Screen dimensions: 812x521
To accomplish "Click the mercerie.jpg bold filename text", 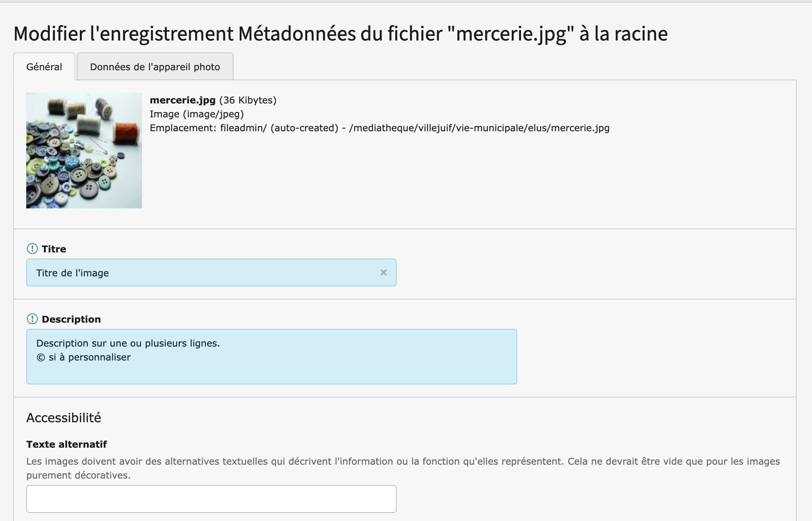I will coord(183,100).
